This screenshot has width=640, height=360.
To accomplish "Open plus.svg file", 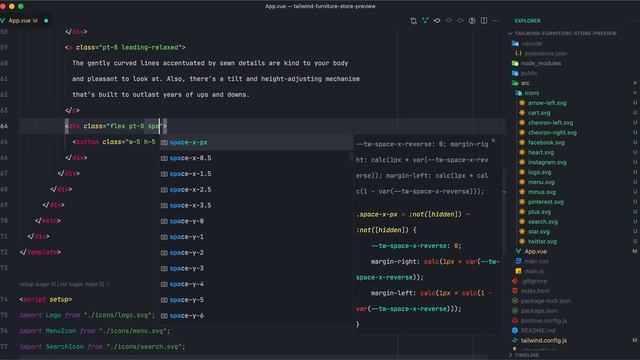I will (x=539, y=212).
